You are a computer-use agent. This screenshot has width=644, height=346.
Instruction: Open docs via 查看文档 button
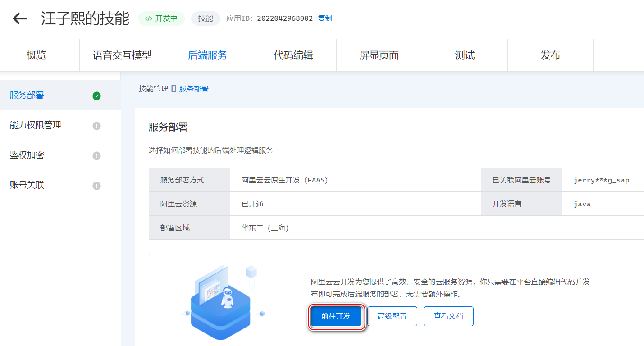[448, 316]
